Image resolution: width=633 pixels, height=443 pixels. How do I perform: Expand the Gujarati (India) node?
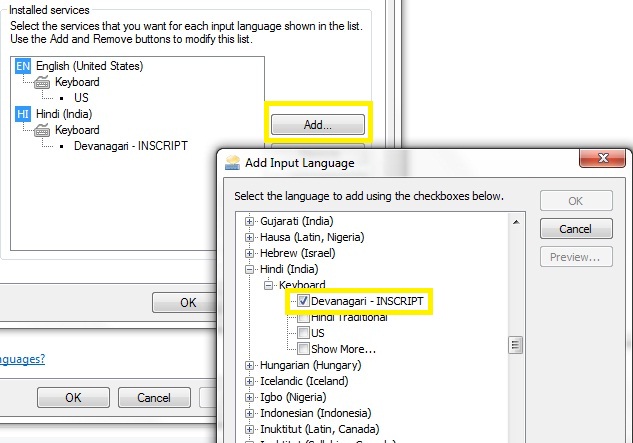249,221
